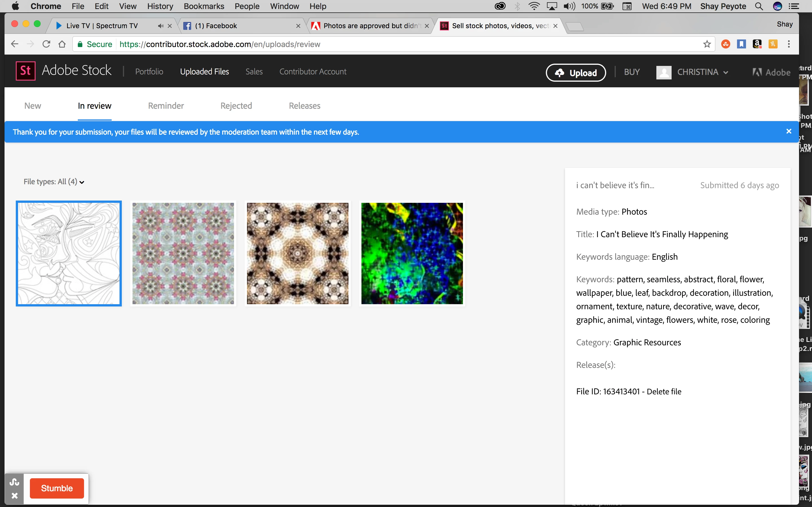
Task: Open the Chrome three-dot menu
Action: point(789,44)
